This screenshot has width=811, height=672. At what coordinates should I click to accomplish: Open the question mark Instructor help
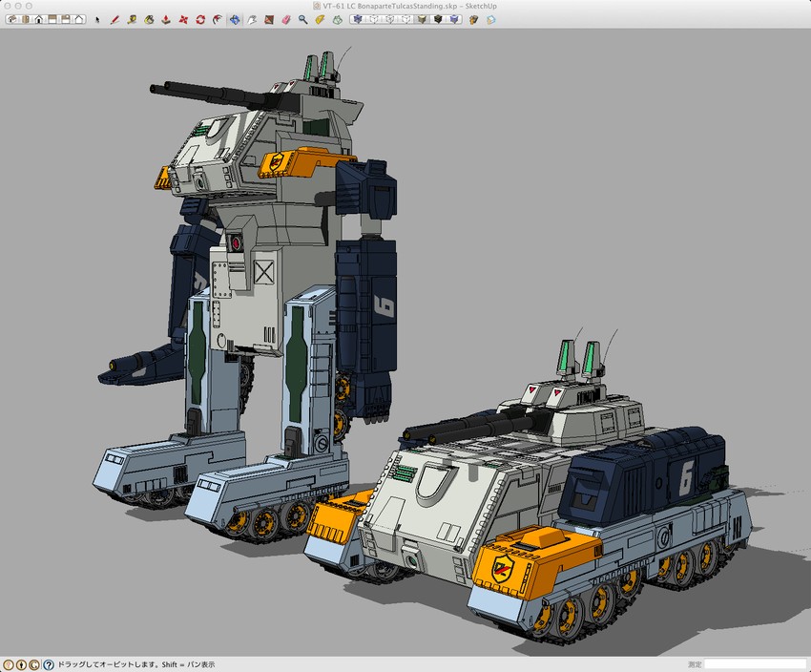[48, 664]
